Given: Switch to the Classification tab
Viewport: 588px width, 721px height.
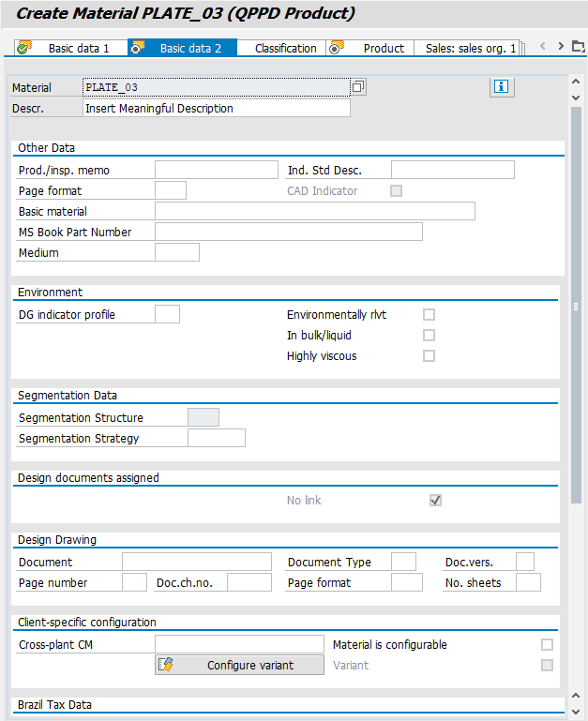Looking at the screenshot, I should tap(285, 48).
